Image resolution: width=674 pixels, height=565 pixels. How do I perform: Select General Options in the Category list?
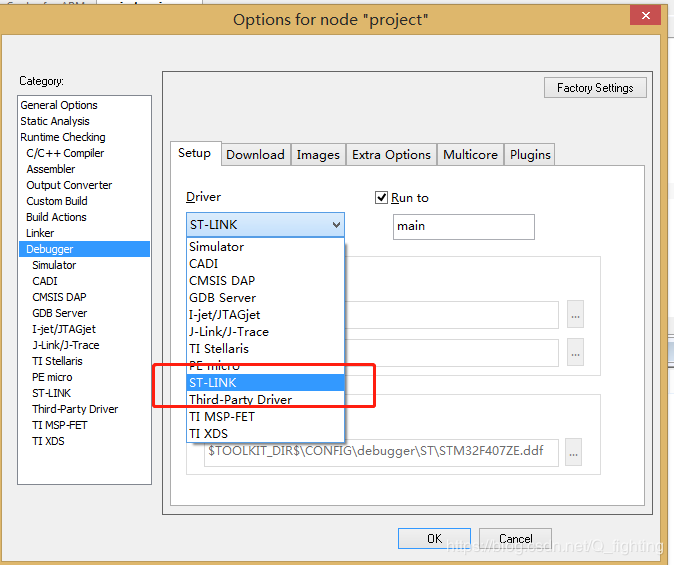tap(59, 105)
